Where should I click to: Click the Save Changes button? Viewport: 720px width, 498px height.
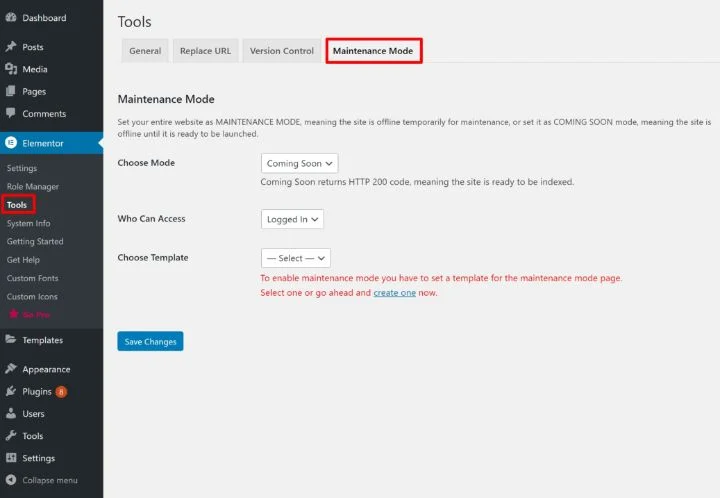(x=150, y=341)
